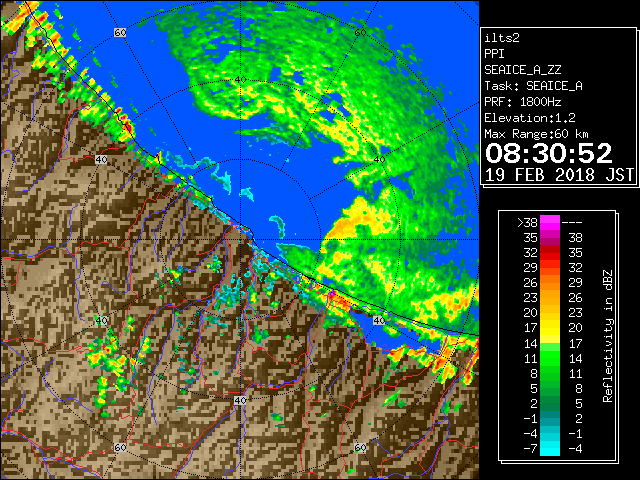Pick the orange band near 26 dBZ

550,283
